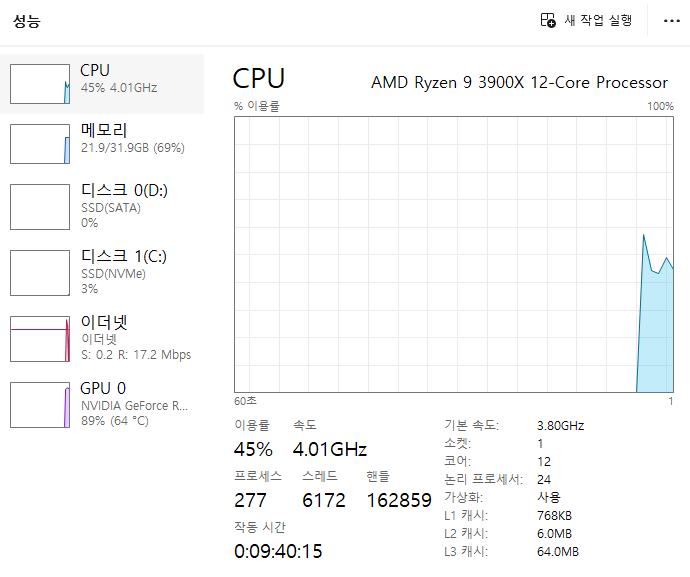Click the 45% utilization value
The width and height of the screenshot is (690, 577).
tap(253, 449)
